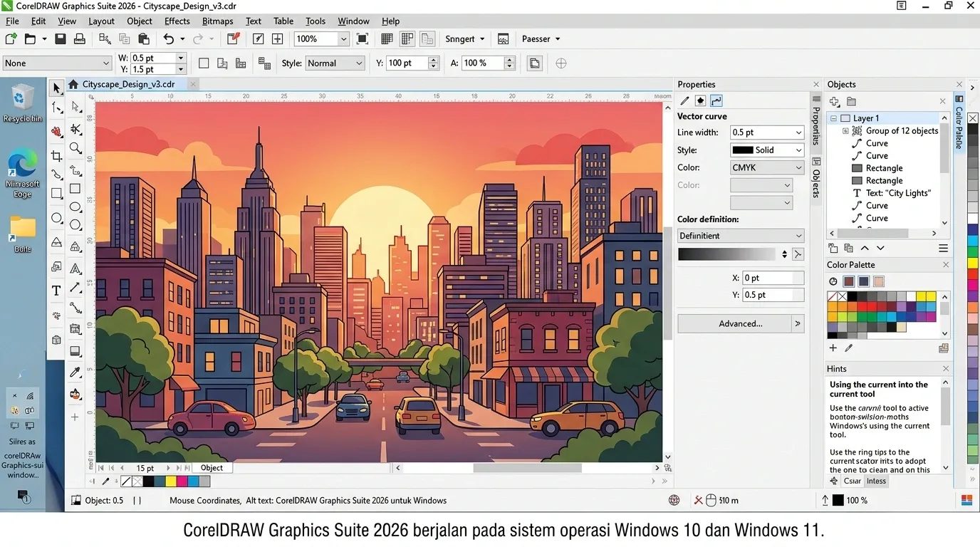
Task: Open the zoom level 100% dropdown
Action: tap(343, 39)
